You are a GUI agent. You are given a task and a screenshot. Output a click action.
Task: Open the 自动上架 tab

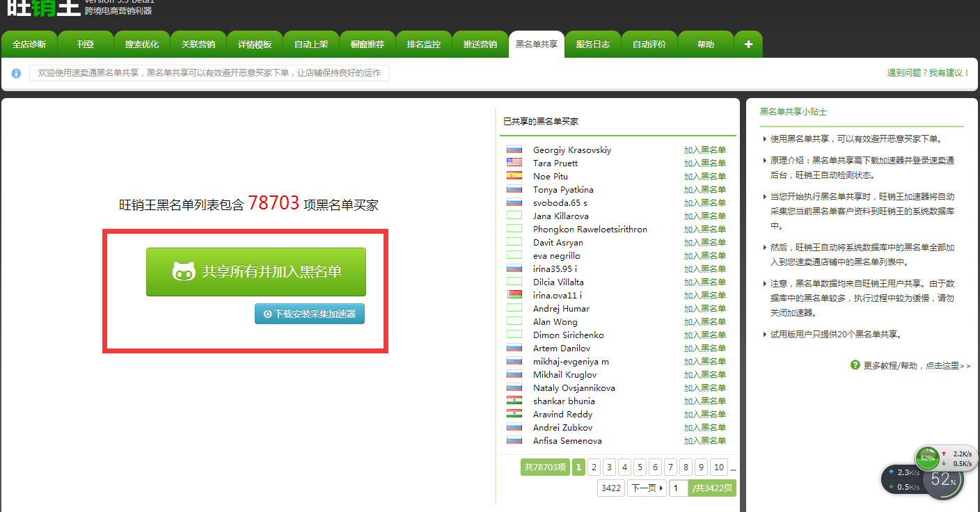click(x=311, y=45)
